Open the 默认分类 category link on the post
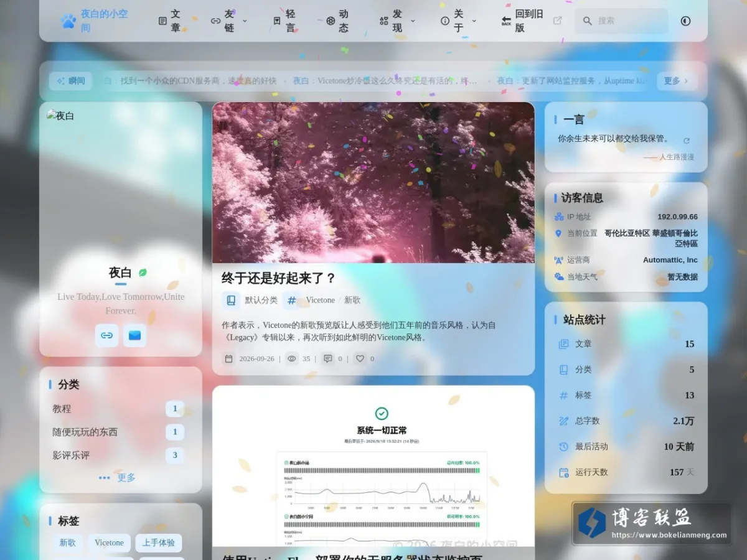 (x=261, y=300)
